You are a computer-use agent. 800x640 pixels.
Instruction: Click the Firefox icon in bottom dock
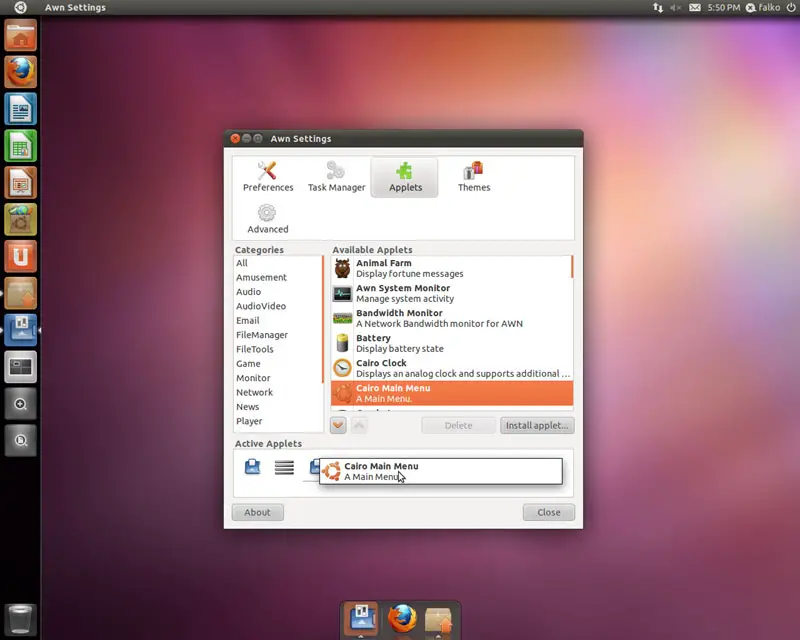[x=402, y=619]
